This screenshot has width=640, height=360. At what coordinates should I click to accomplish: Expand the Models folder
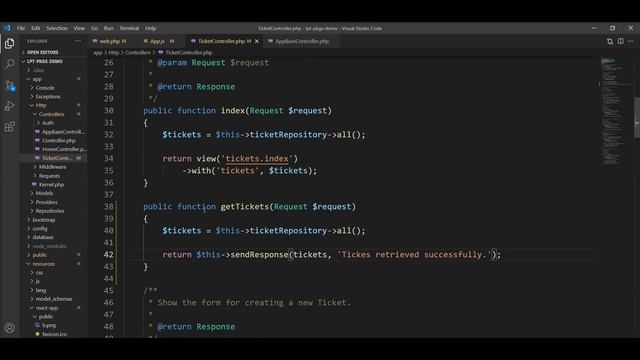click(44, 193)
